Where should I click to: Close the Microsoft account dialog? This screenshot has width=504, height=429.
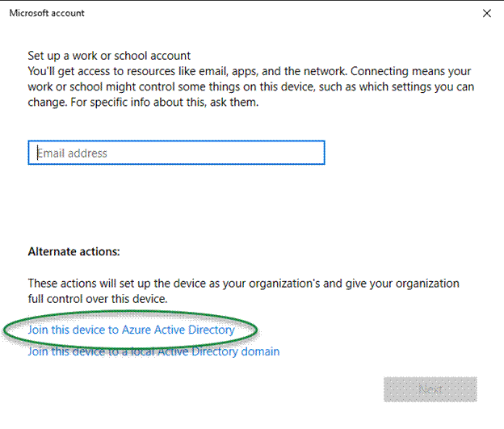click(486, 13)
